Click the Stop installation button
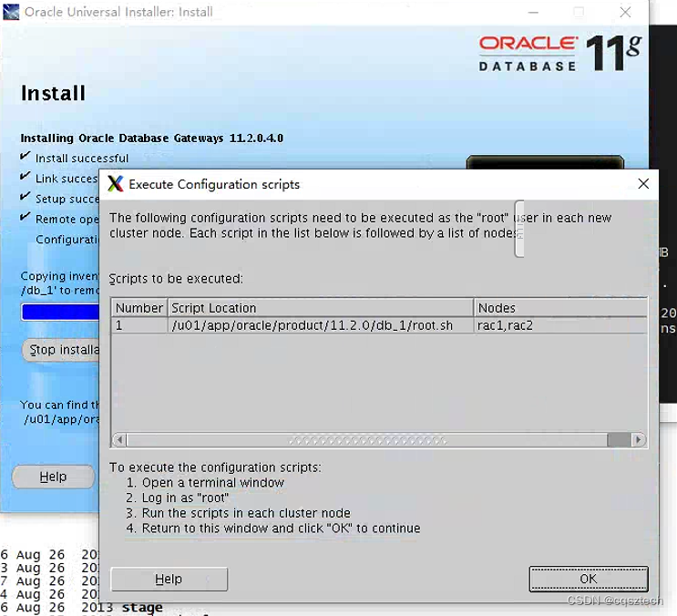Image resolution: width=677 pixels, height=616 pixels. (60, 350)
